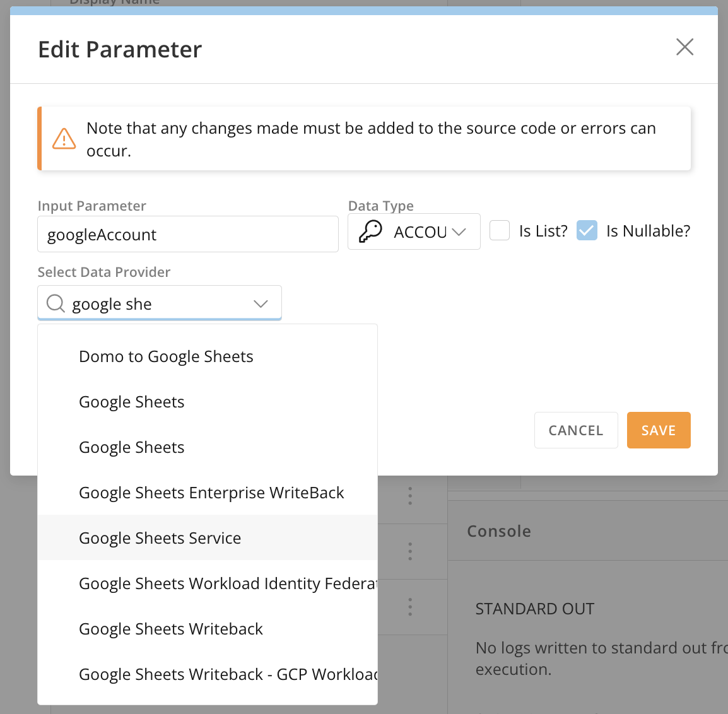Select Google Sheets Workload Identity Federation option
The height and width of the screenshot is (714, 728).
coord(207,583)
